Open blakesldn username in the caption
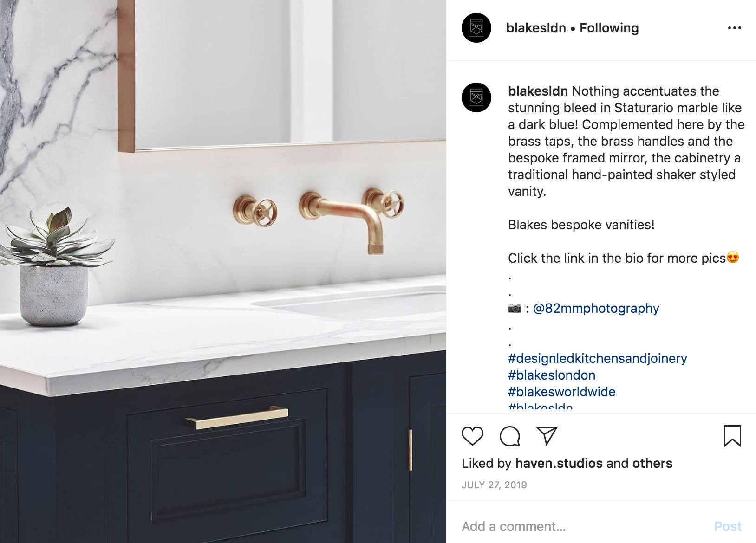This screenshot has width=756, height=543. click(x=538, y=91)
